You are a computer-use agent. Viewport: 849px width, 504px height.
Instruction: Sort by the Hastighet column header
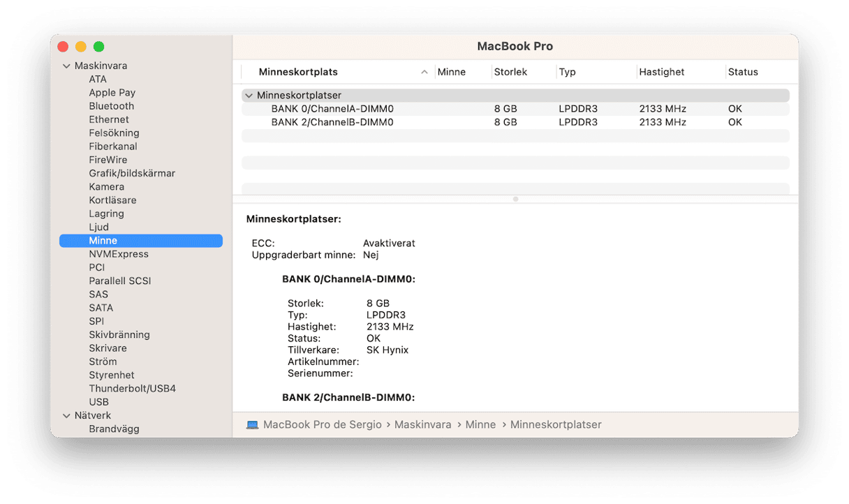click(x=661, y=72)
